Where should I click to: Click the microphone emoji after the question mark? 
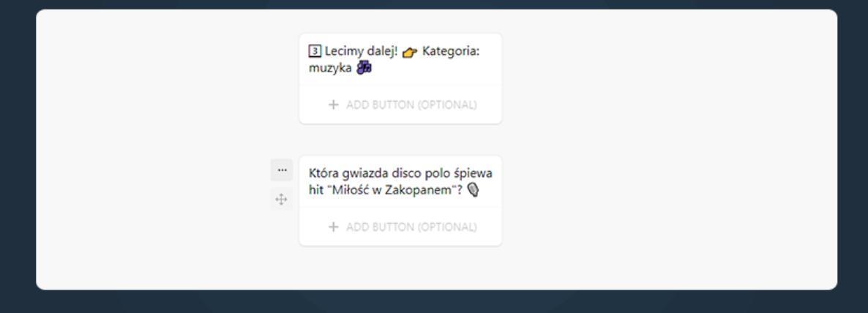pos(473,189)
